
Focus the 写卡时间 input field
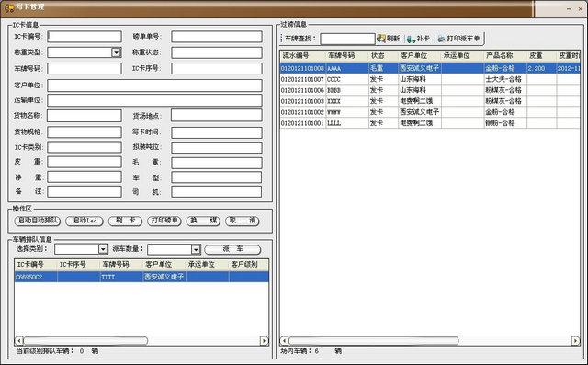pyautogui.click(x=217, y=132)
